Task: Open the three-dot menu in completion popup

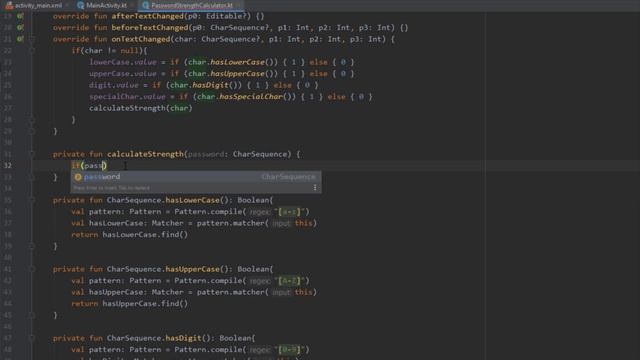Action: click(315, 188)
